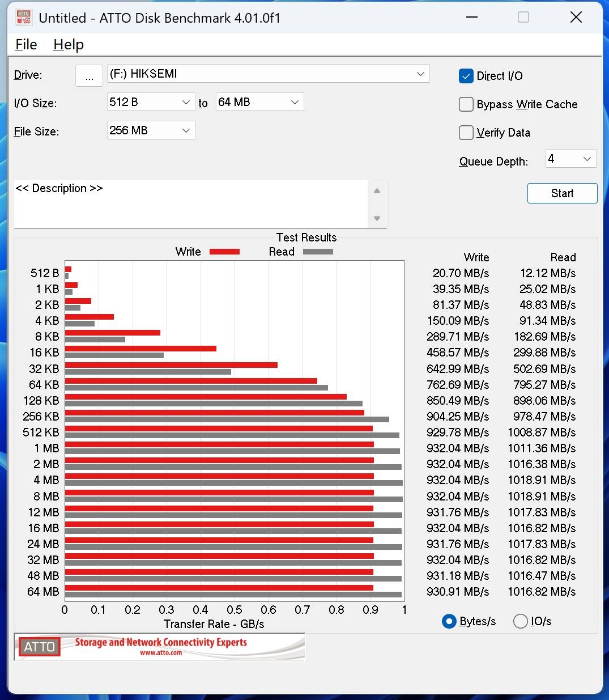Click the gray Read legend swatch
Screen dimensions: 609x700
pyautogui.click(x=318, y=252)
